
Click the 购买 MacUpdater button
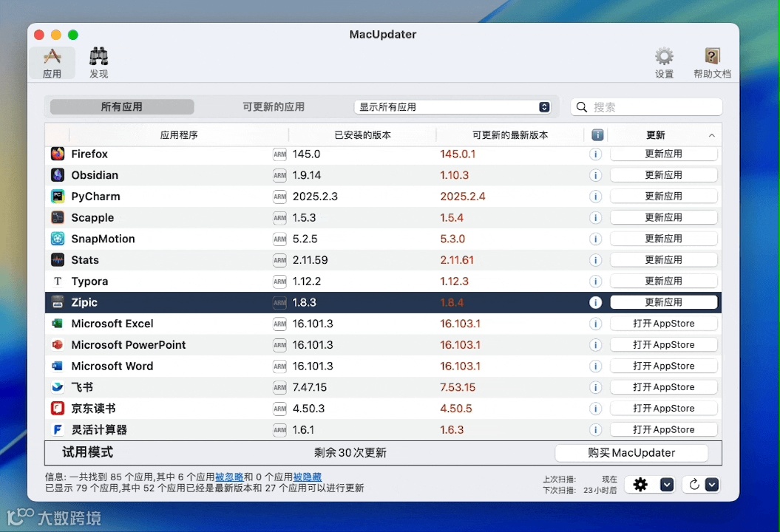[x=631, y=453]
